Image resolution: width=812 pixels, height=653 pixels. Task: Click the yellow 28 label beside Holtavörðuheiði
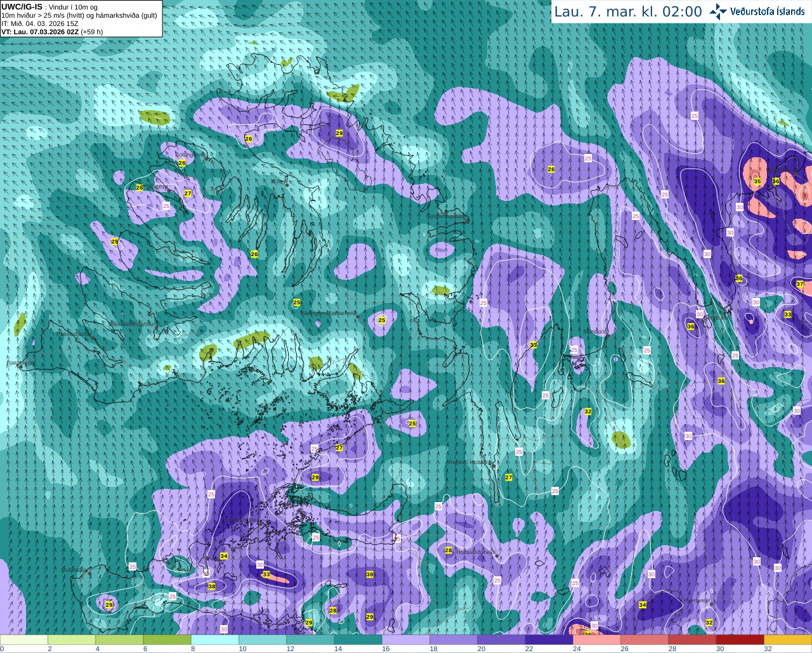[449, 550]
